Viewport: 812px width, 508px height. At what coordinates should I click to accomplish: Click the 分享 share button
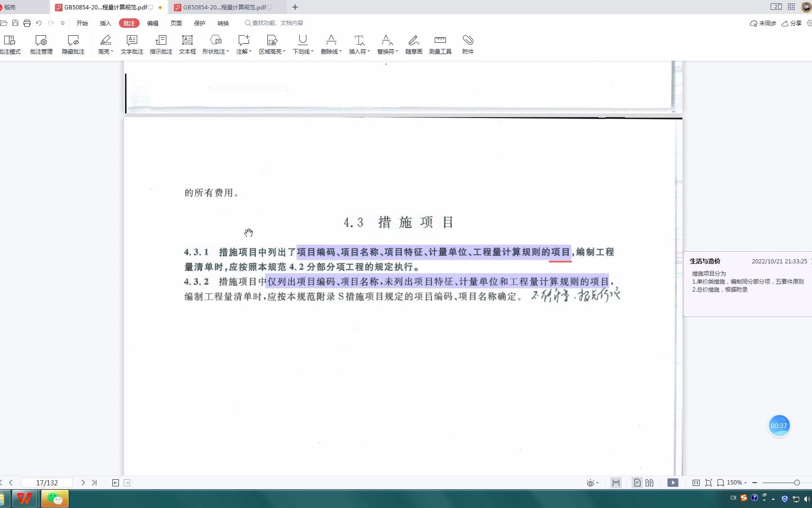(x=791, y=23)
